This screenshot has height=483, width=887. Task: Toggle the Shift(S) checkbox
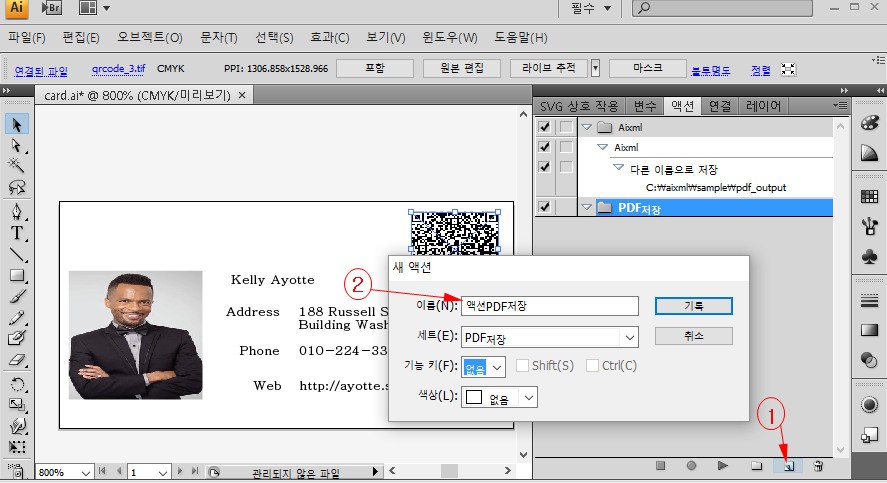(x=523, y=366)
